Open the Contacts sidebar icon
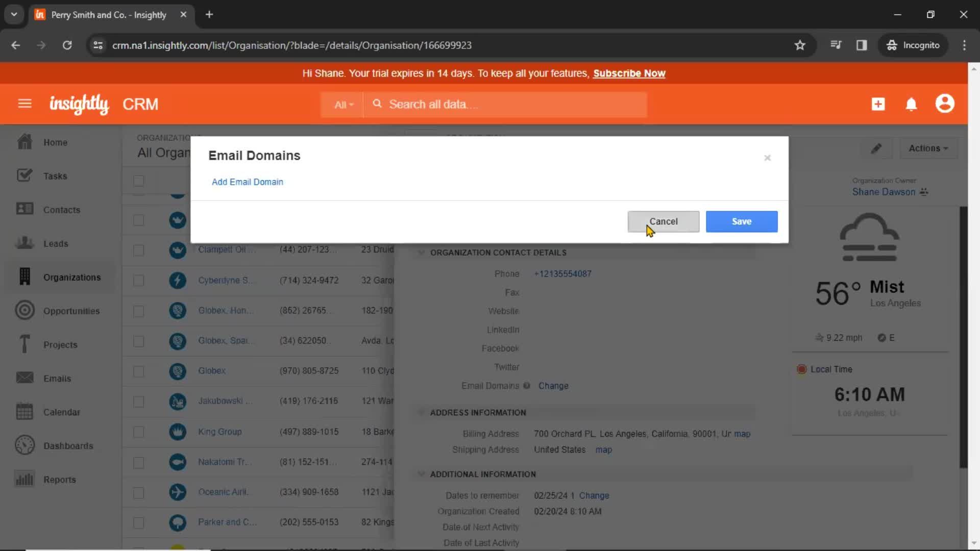Screen dimensions: 980x551 pyautogui.click(x=24, y=209)
